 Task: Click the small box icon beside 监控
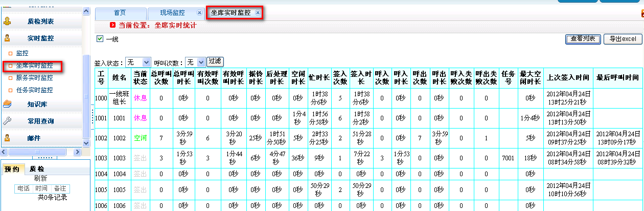(x=10, y=53)
